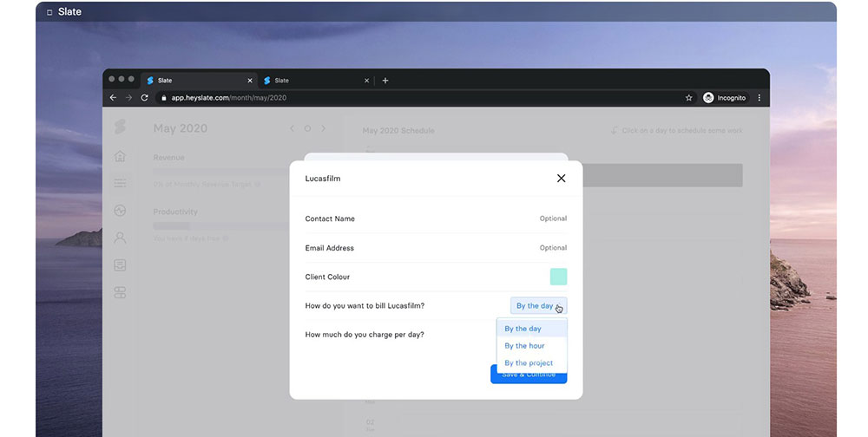Click the Productivity progress bar
This screenshot has height=437, width=868.
(221, 225)
